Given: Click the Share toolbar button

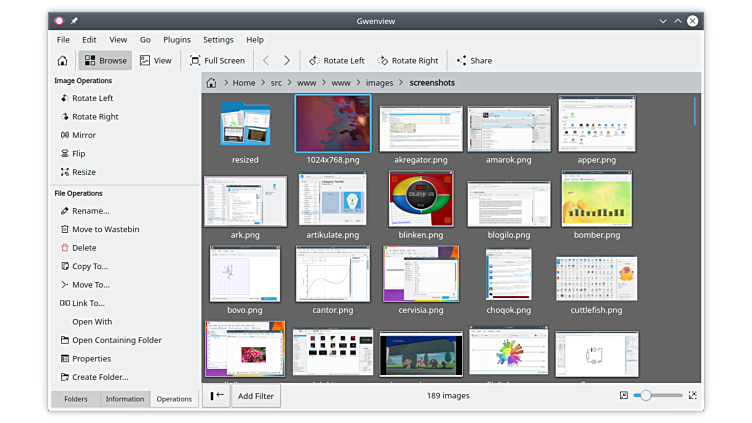Looking at the screenshot, I should (x=474, y=60).
